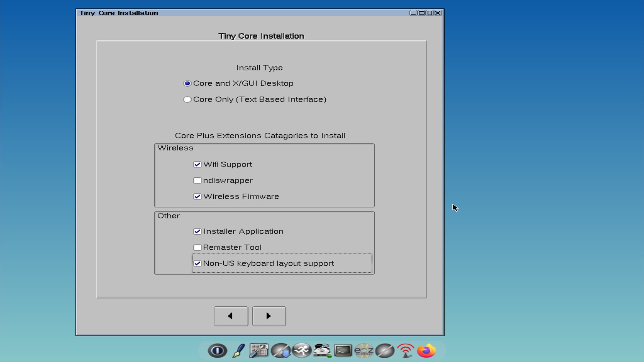Open the text editor pen icon

coord(237,351)
